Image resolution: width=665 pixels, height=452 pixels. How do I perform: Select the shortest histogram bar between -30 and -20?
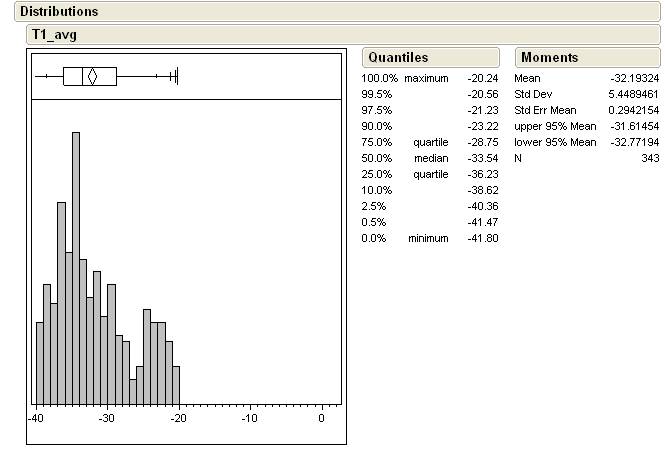(x=133, y=390)
